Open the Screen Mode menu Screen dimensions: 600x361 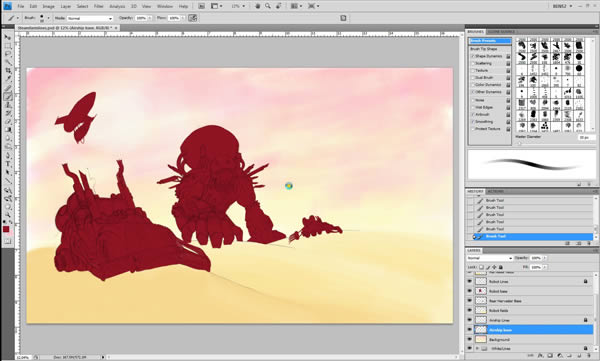(313, 6)
